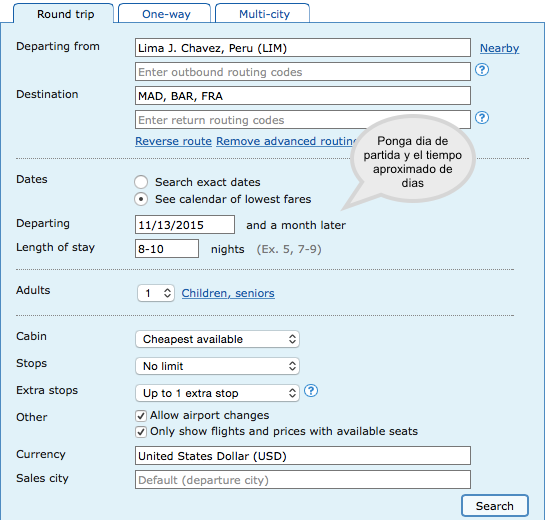Open the Stops dropdown
The height and width of the screenshot is (520, 545).
tap(217, 366)
